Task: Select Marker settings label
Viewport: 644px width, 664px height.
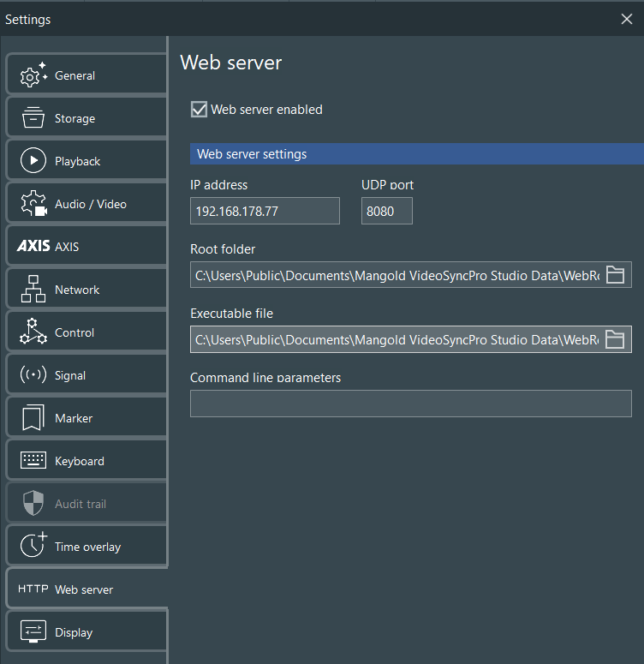Action: pos(74,418)
